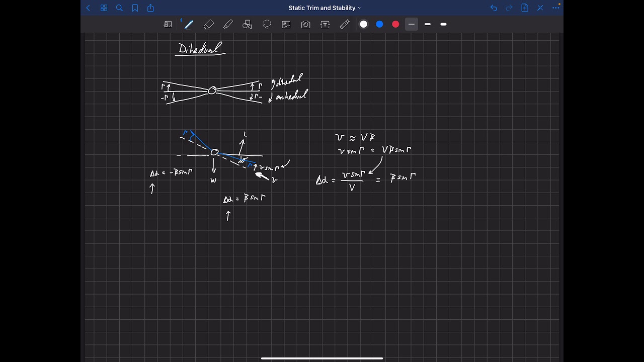This screenshot has height=362, width=644.
Task: Tap the handwritten Dihedral heading
Action: [x=200, y=48]
